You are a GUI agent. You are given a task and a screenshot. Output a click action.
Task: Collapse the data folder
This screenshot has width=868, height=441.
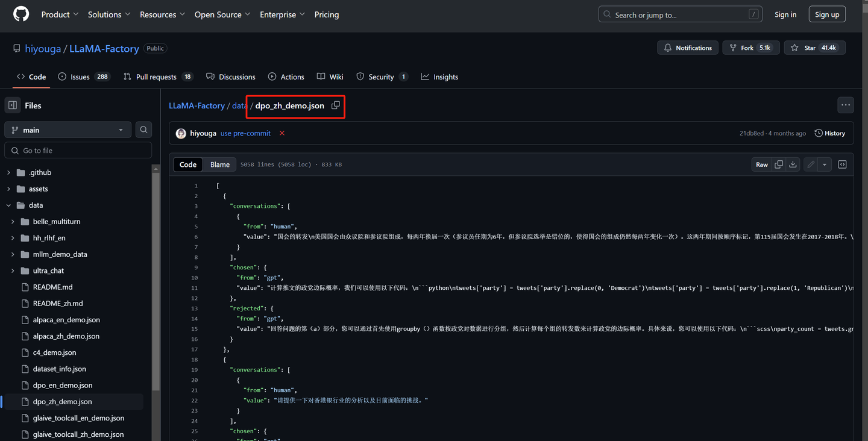click(x=8, y=205)
